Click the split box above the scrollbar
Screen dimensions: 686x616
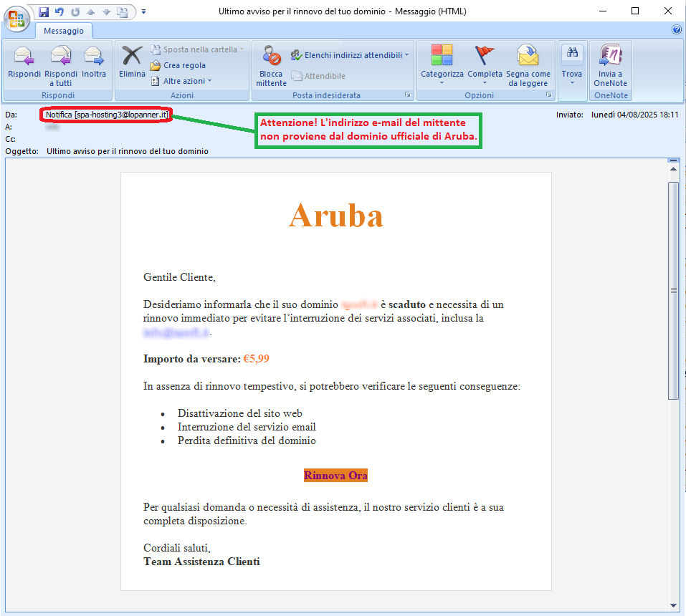point(673,160)
